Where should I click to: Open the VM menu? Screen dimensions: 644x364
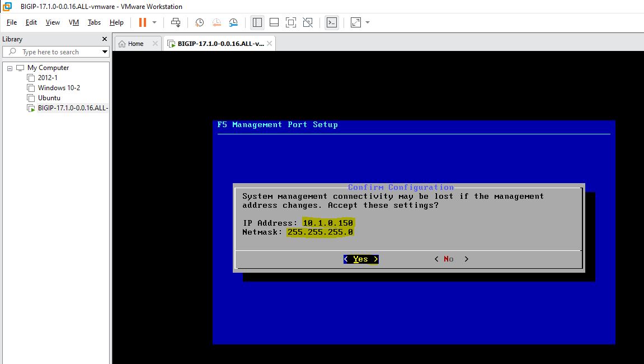click(74, 22)
